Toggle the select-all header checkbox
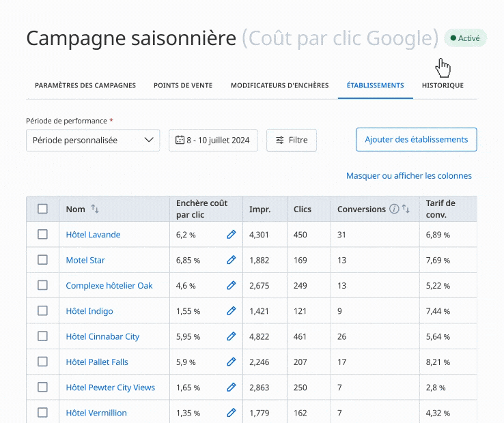 point(42,209)
